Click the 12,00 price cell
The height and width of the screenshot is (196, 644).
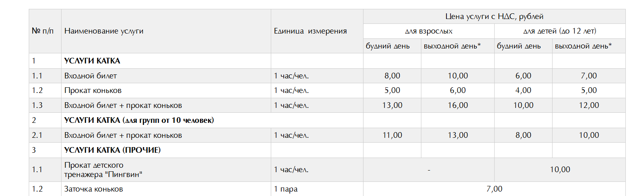click(589, 105)
